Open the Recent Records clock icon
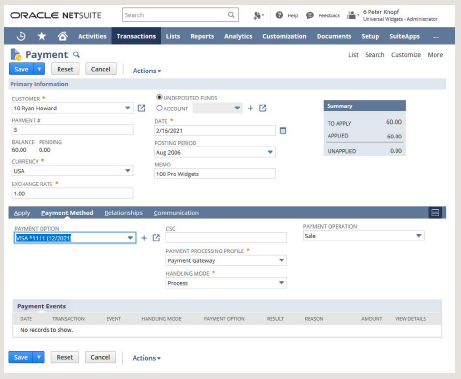 coord(21,36)
